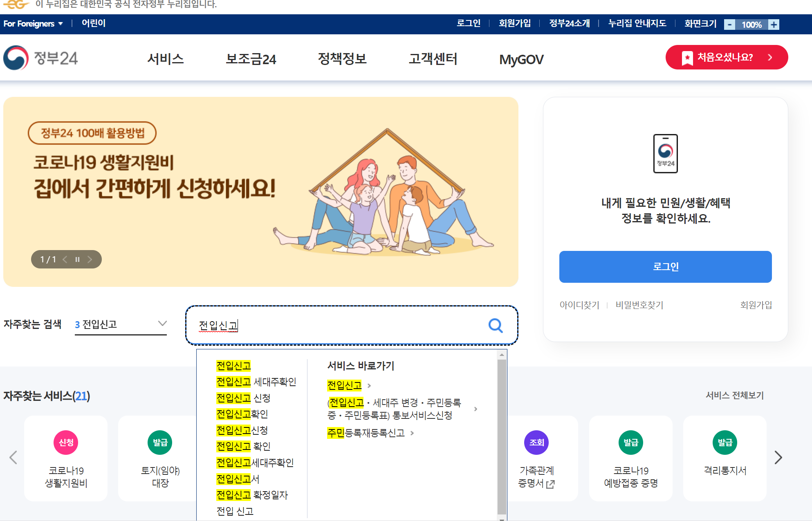
Task: Open 정부24소개 page
Action: [570, 23]
